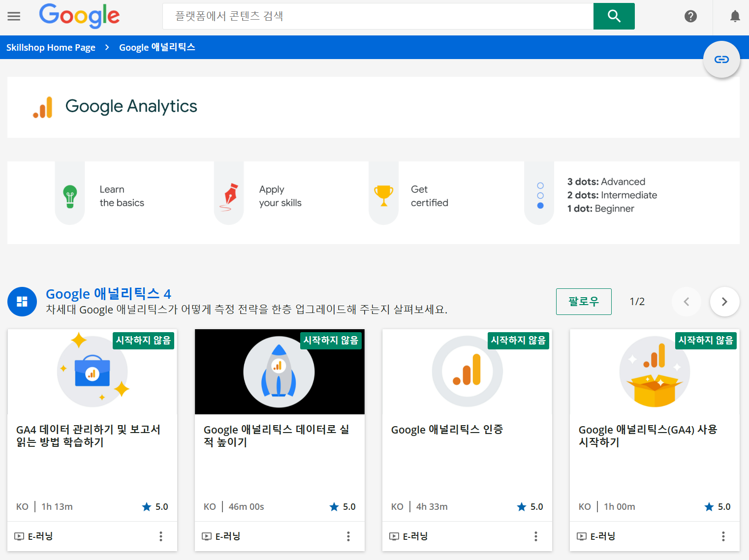The image size is (749, 560).
Task: Go to next carousel page arrow
Action: click(724, 302)
